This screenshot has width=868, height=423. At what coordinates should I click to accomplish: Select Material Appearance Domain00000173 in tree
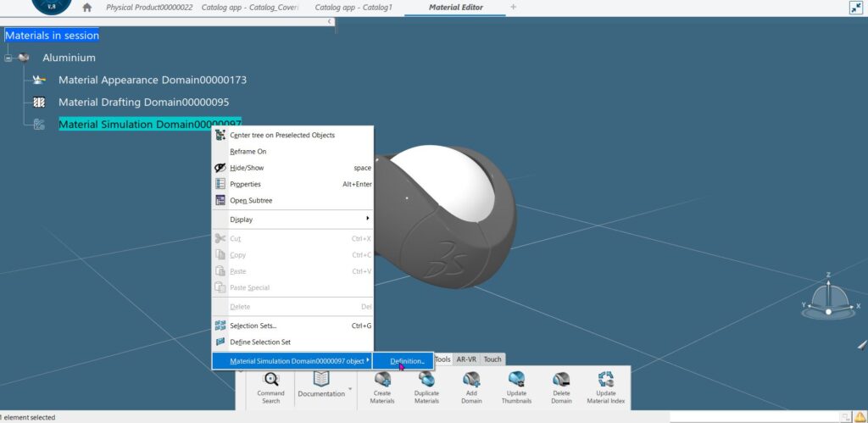click(x=152, y=80)
